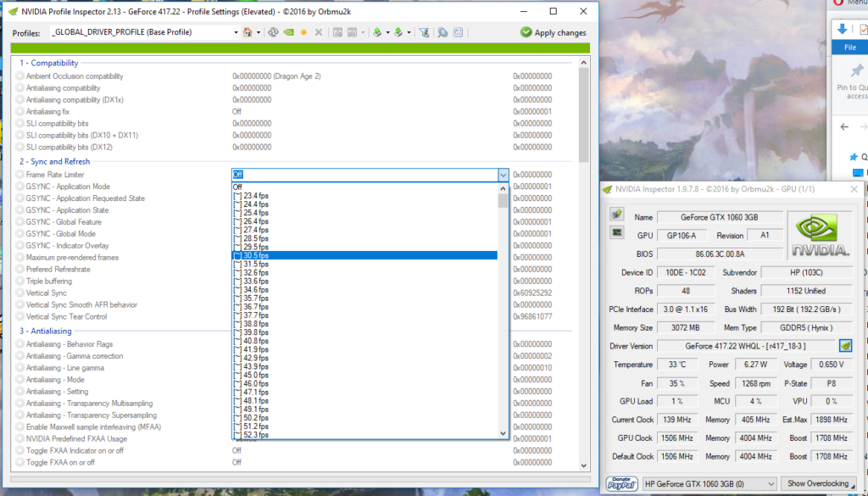This screenshot has width=868, height=496.
Task: Select Off in the frame rate list
Action: [x=364, y=187]
